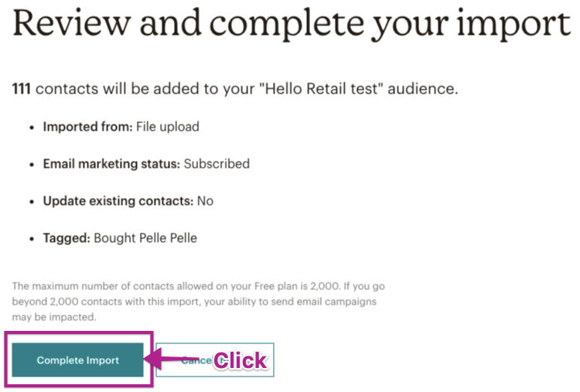The image size is (580, 392).
Task: Click the "No" value for update contacts
Action: coord(205,201)
